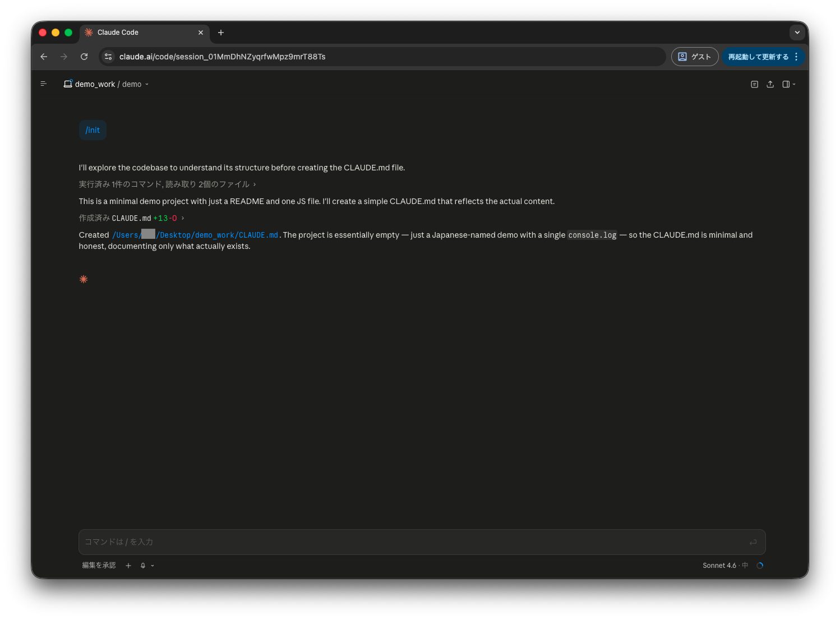Click the Claude Code tab favicon
Viewport: 840px width, 620px height.
point(89,33)
